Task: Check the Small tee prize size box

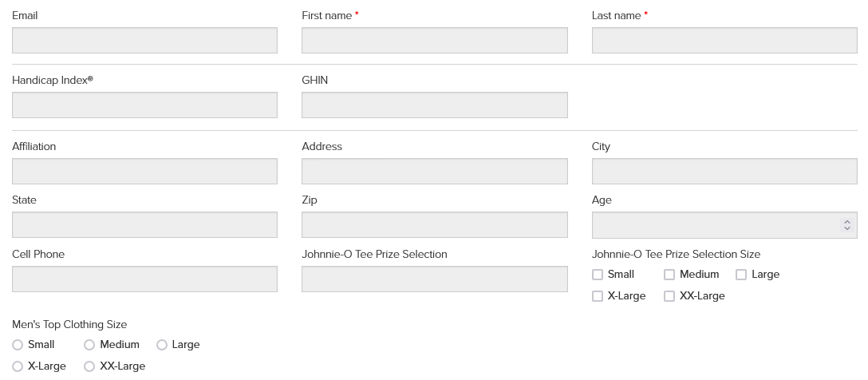Action: pos(598,275)
